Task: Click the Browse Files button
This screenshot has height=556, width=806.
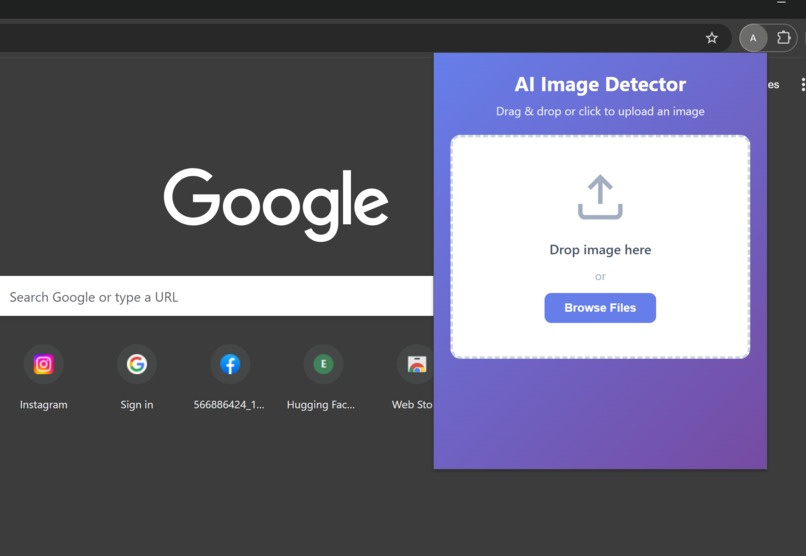Action: (x=600, y=308)
